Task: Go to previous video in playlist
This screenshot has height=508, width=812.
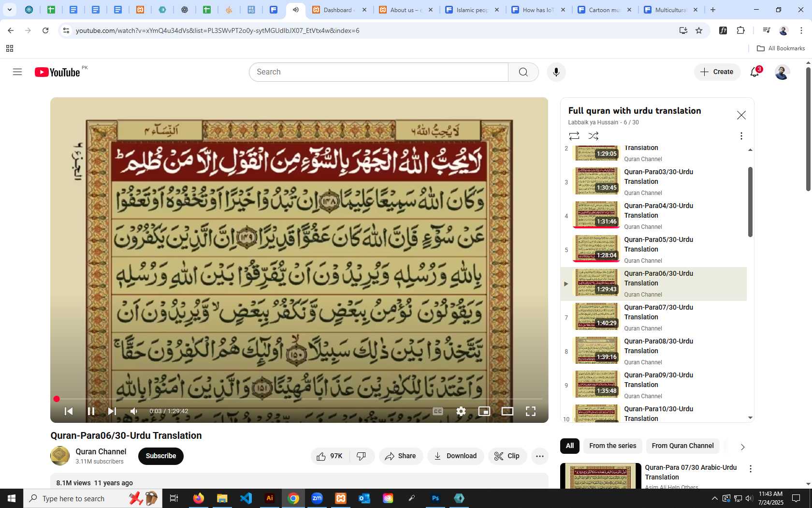Action: click(x=69, y=411)
